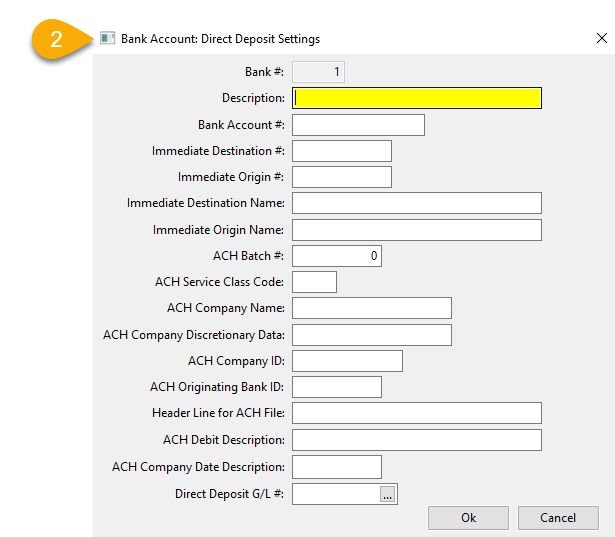Viewport: 615px width, 537px height.
Task: Click the Cancel button
Action: (x=558, y=518)
